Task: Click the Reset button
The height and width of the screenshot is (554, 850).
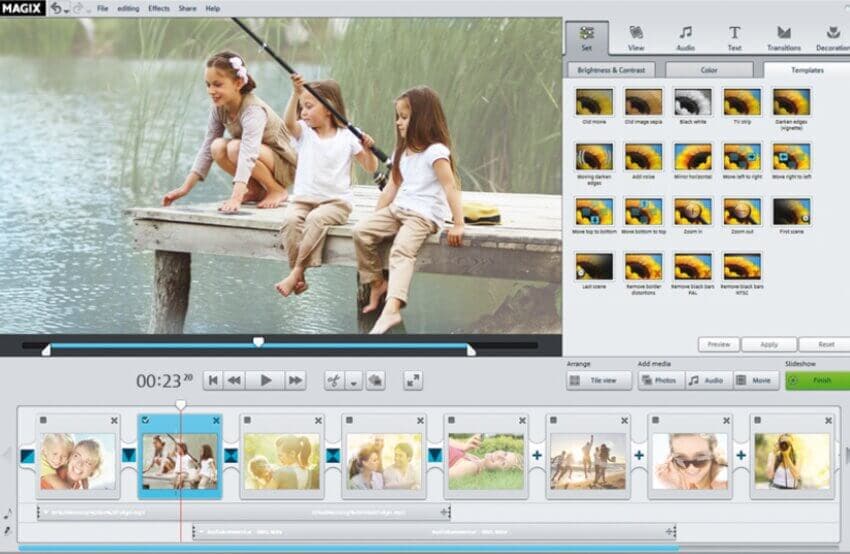Action: [x=826, y=344]
